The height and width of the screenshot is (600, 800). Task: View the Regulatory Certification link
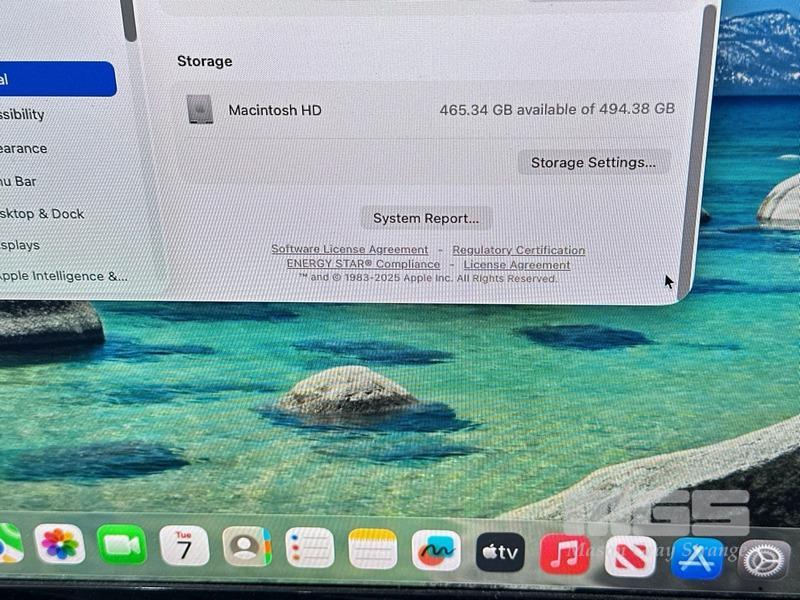(518, 250)
